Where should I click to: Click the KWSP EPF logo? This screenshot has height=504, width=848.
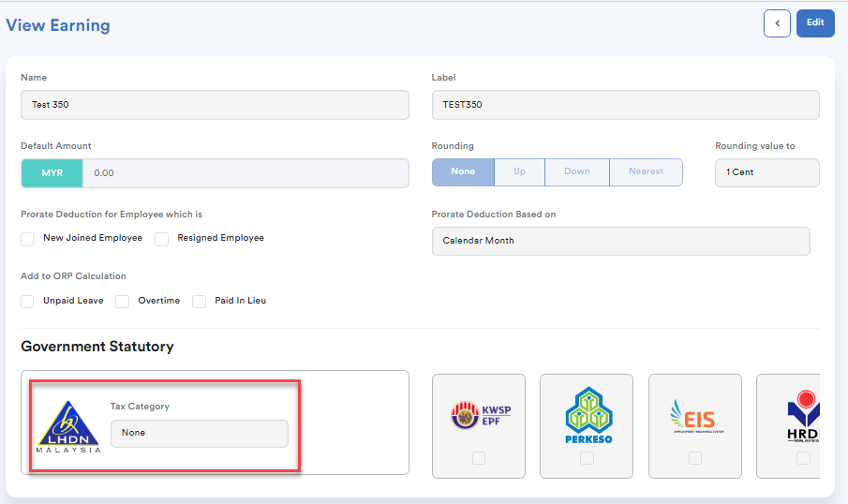click(x=481, y=415)
